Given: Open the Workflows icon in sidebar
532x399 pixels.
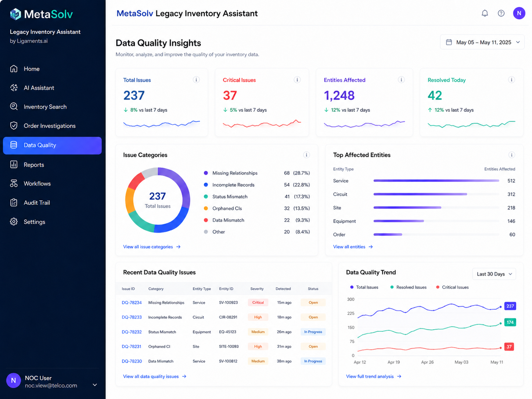Looking at the screenshot, I should [14, 183].
